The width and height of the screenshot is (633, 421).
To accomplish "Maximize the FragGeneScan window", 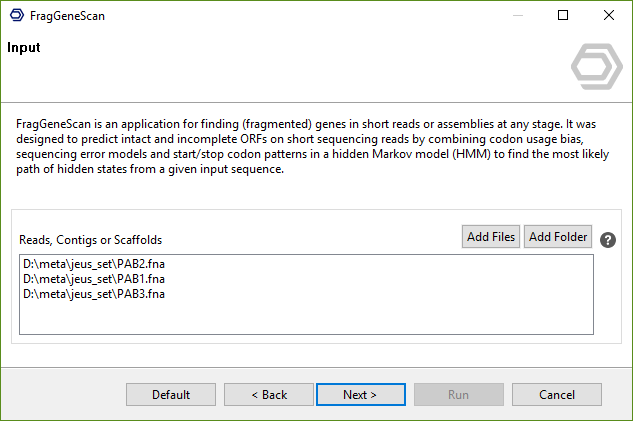I will [563, 16].
